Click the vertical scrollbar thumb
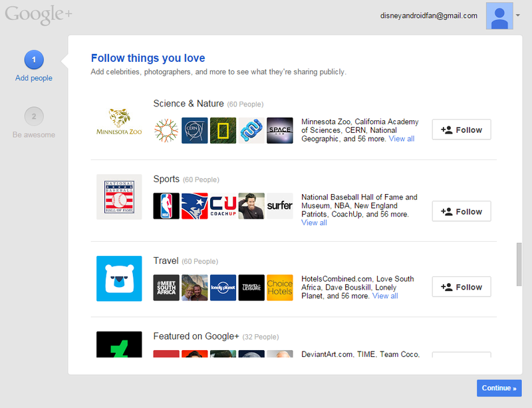Image resolution: width=532 pixels, height=408 pixels. (x=519, y=264)
